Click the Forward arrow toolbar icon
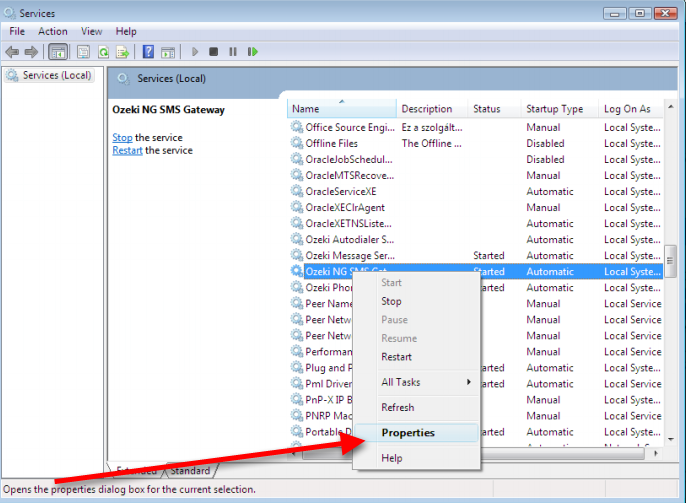This screenshot has width=686, height=503. [31, 52]
